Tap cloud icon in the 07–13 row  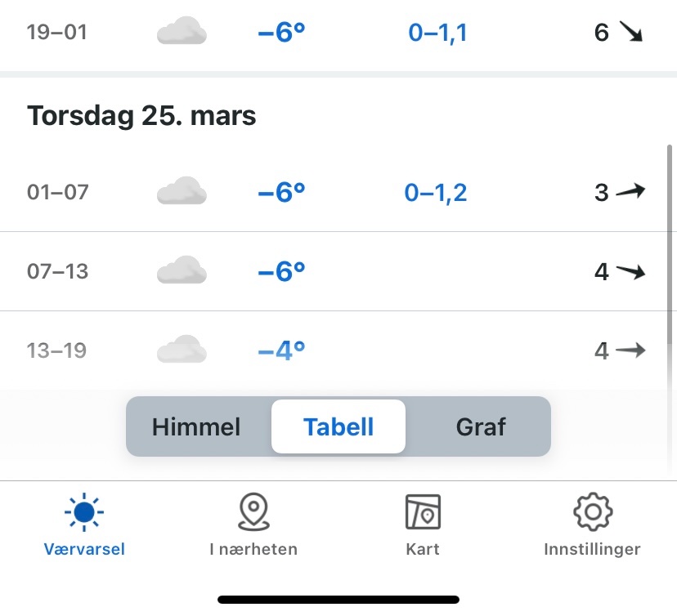181,270
